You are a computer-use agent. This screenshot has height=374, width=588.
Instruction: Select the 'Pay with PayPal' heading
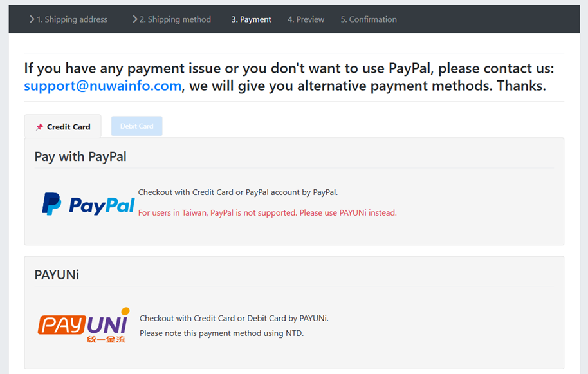[80, 157]
